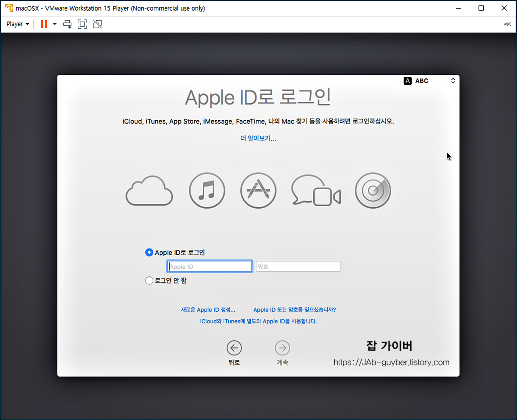Screen dimensions: 517x420
Task: Click the VMware logo in the title bar
Action: click(9, 8)
